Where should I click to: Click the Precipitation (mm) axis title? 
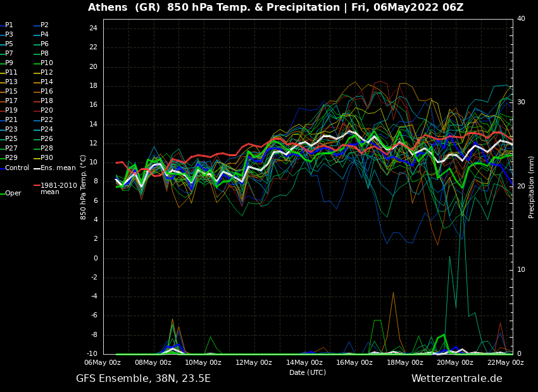click(x=532, y=187)
